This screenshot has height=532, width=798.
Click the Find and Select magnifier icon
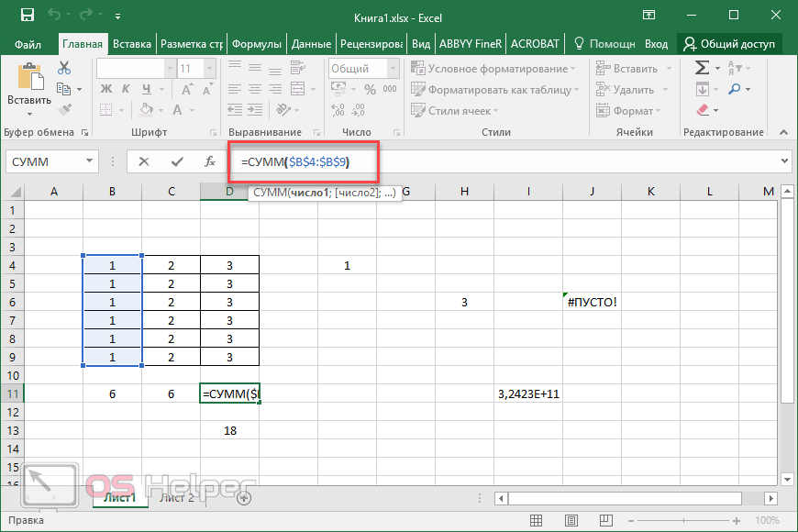pos(737,89)
